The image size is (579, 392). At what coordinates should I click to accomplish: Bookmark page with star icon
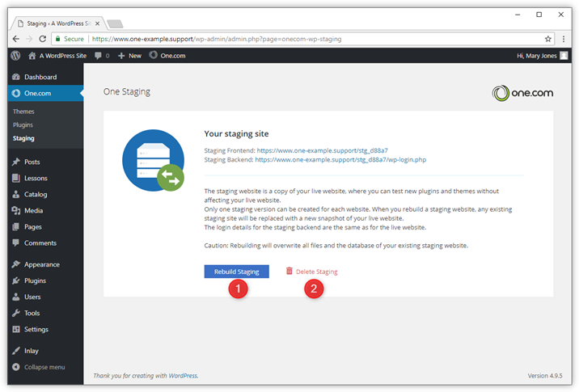[548, 39]
